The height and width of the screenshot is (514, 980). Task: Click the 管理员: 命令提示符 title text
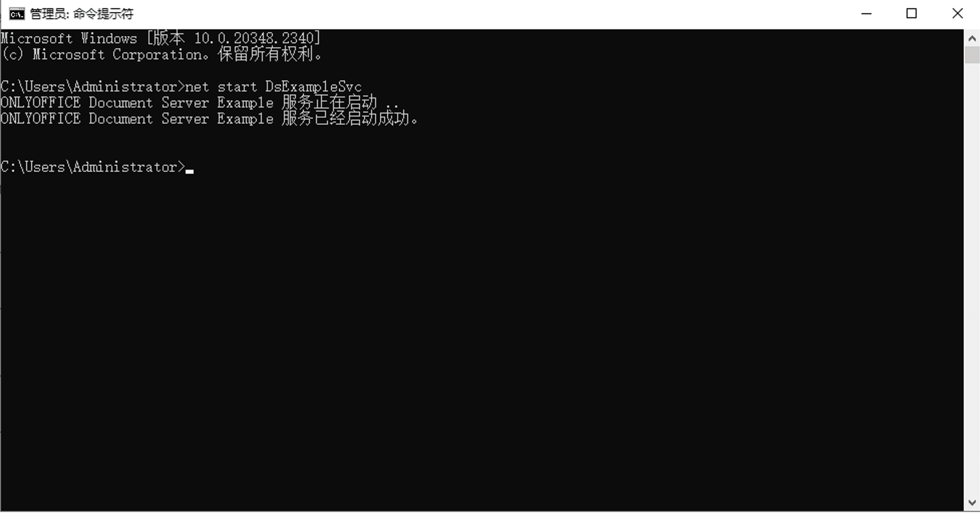click(82, 14)
